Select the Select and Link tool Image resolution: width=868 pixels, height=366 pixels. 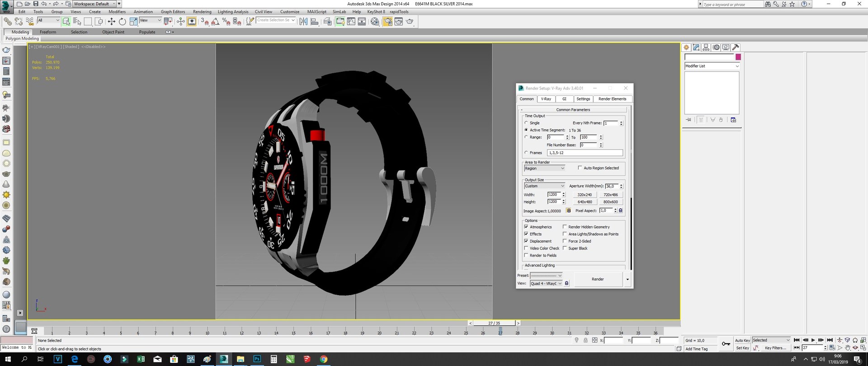[x=8, y=21]
